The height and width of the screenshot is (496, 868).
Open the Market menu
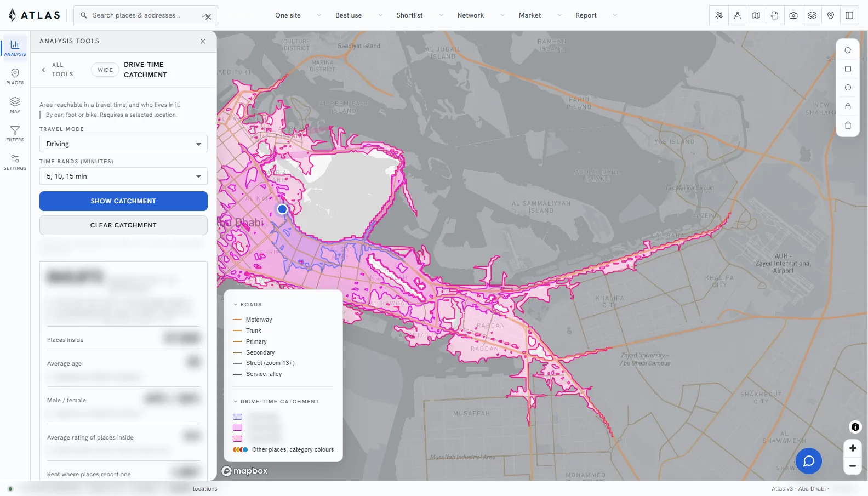pyautogui.click(x=540, y=15)
